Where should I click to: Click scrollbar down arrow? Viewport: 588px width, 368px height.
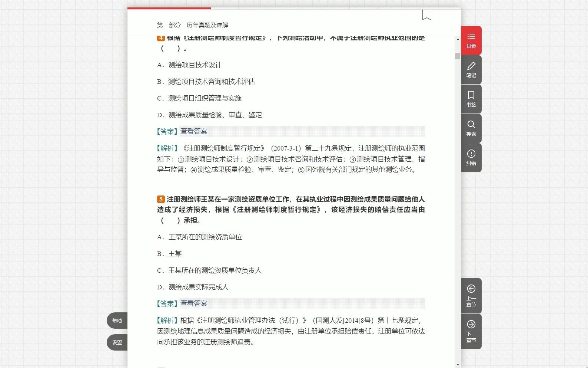pyautogui.click(x=458, y=365)
